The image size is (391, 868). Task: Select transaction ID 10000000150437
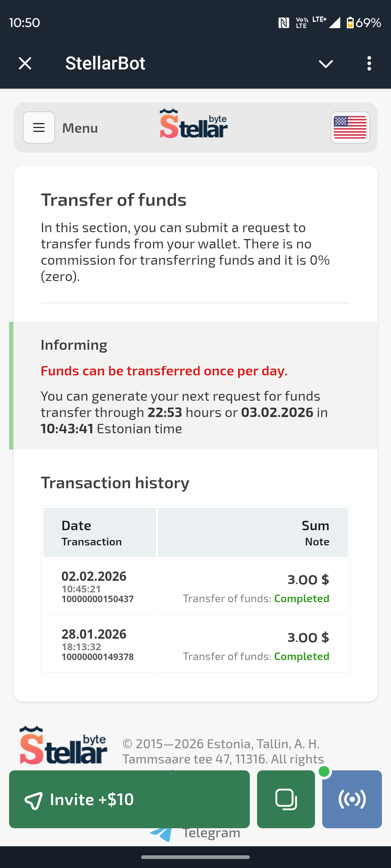pos(97,599)
